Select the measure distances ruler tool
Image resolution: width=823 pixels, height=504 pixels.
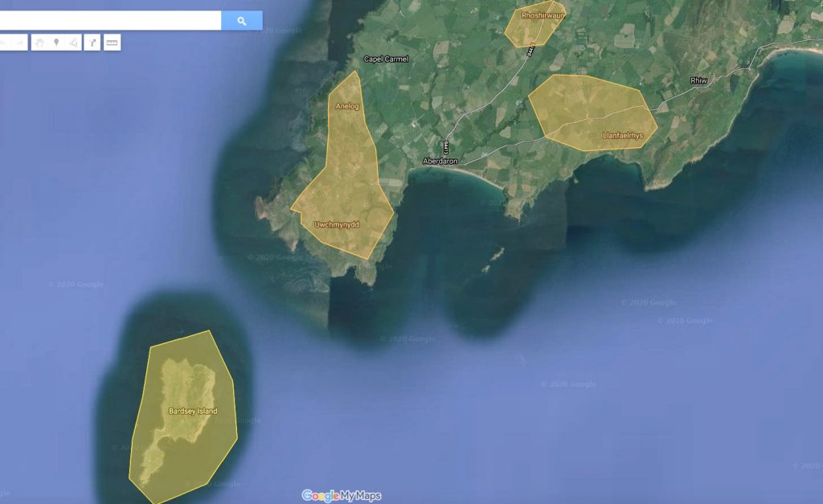[x=112, y=43]
